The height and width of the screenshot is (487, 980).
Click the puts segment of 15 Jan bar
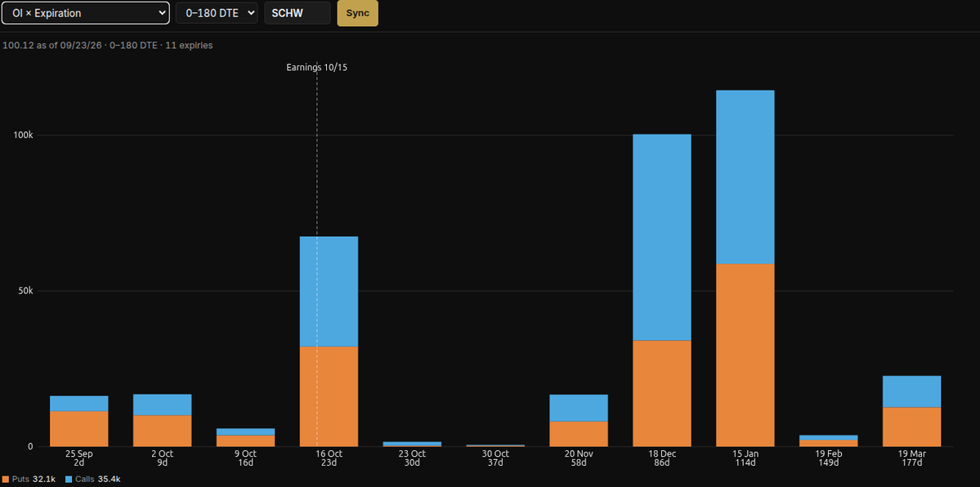click(x=745, y=355)
